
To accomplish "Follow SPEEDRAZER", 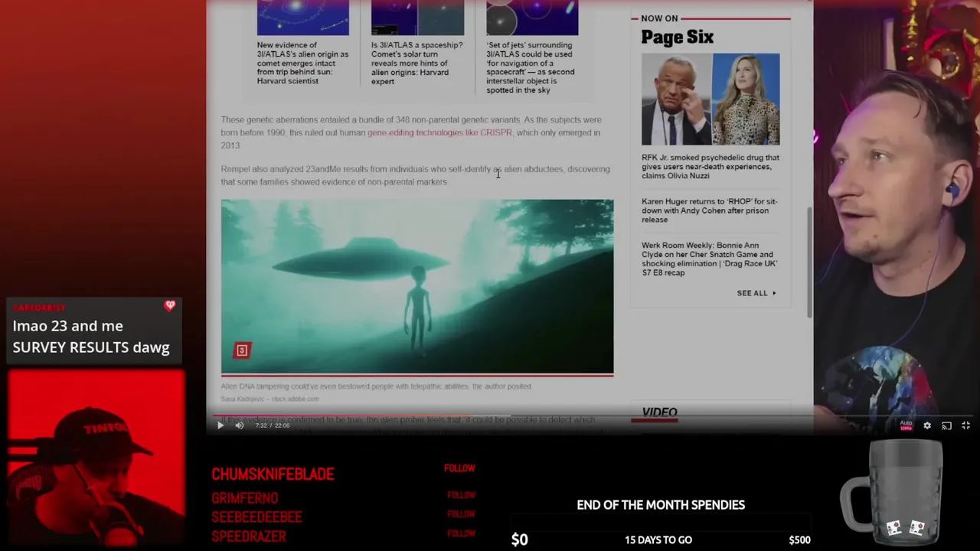I will tap(461, 533).
